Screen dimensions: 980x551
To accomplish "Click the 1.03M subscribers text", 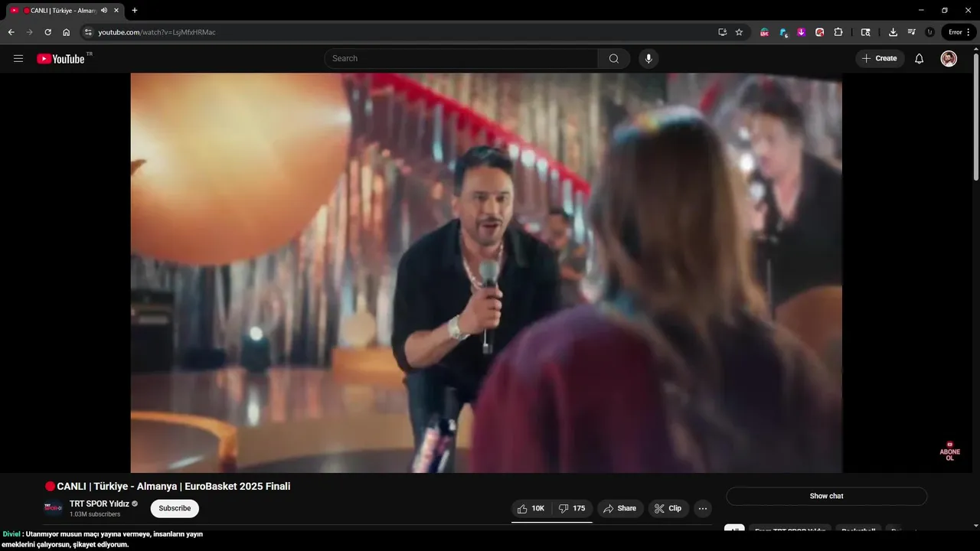I will click(95, 514).
